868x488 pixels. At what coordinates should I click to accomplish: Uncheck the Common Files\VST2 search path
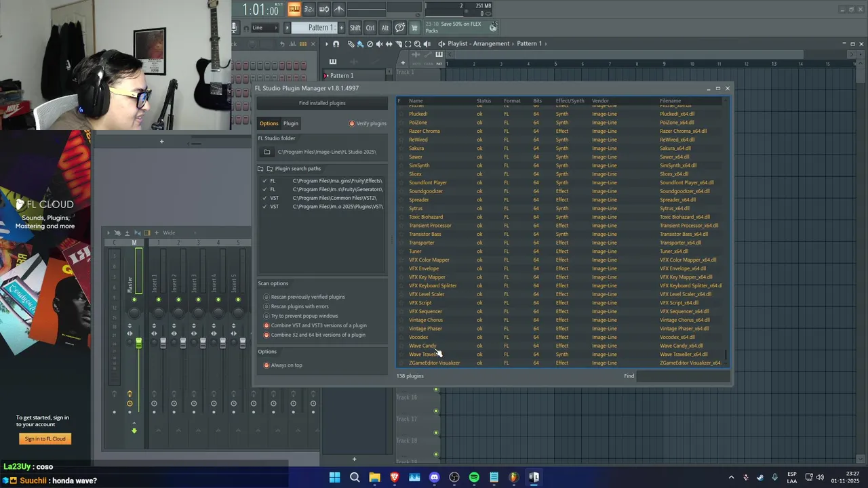click(x=264, y=198)
